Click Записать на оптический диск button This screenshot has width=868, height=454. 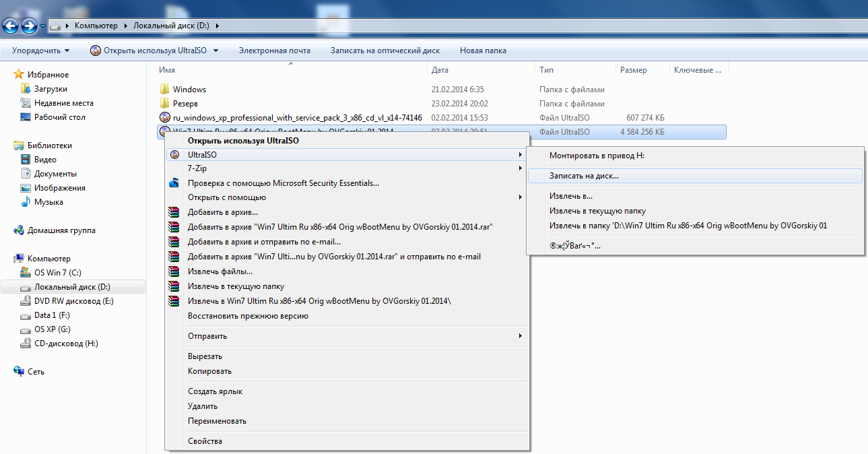tap(385, 51)
